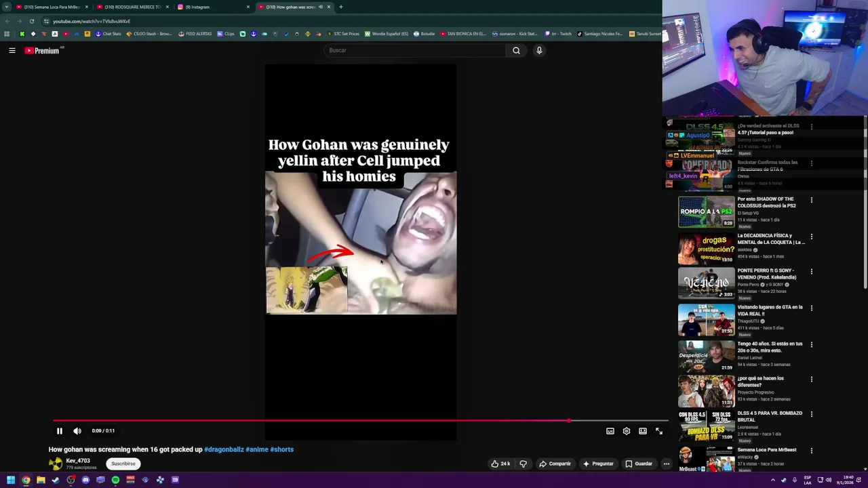The height and width of the screenshot is (488, 868).
Task: Pause the video with the pause button
Action: tap(59, 431)
